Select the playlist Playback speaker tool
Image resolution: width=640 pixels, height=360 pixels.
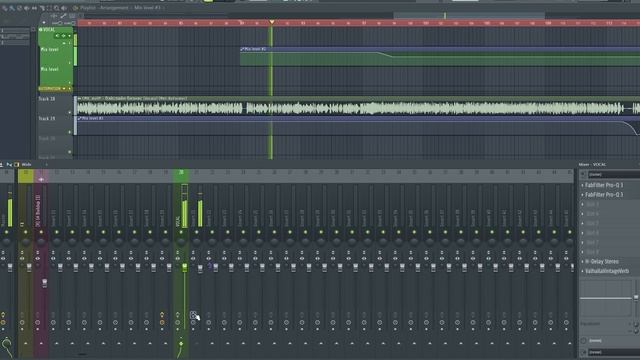pyautogui.click(x=64, y=8)
